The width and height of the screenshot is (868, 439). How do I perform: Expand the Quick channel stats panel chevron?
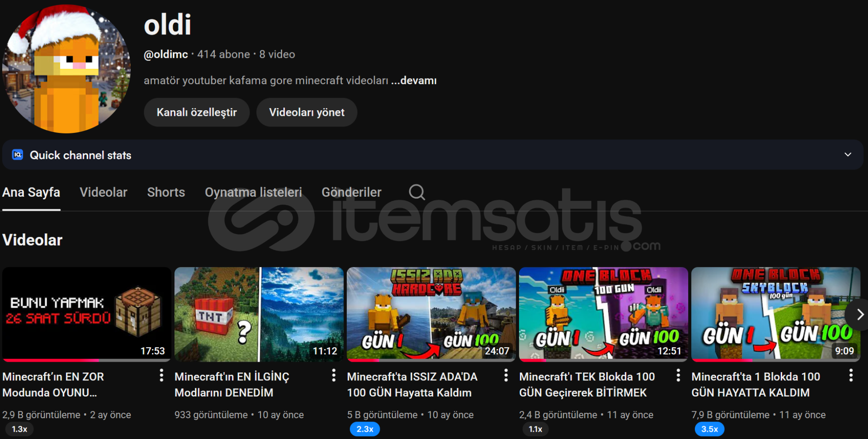point(848,155)
